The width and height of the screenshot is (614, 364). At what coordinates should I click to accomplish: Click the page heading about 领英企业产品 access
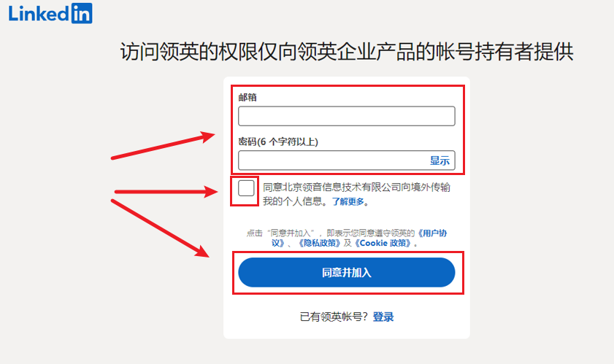(x=347, y=51)
